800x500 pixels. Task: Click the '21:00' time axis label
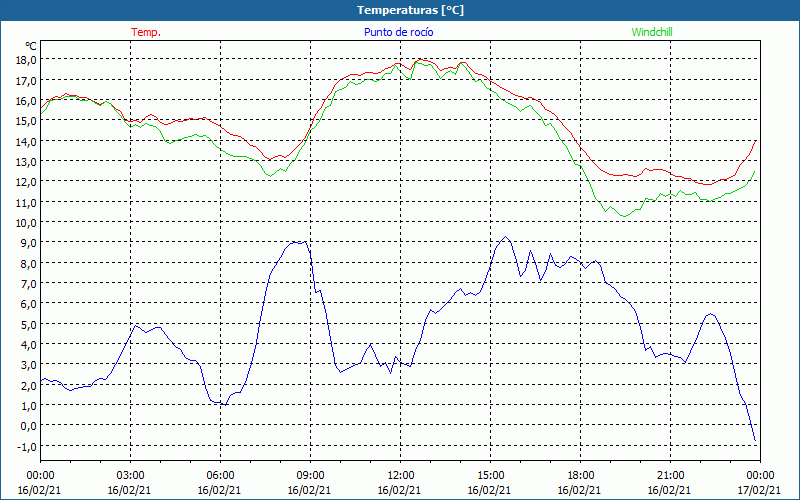point(670,476)
